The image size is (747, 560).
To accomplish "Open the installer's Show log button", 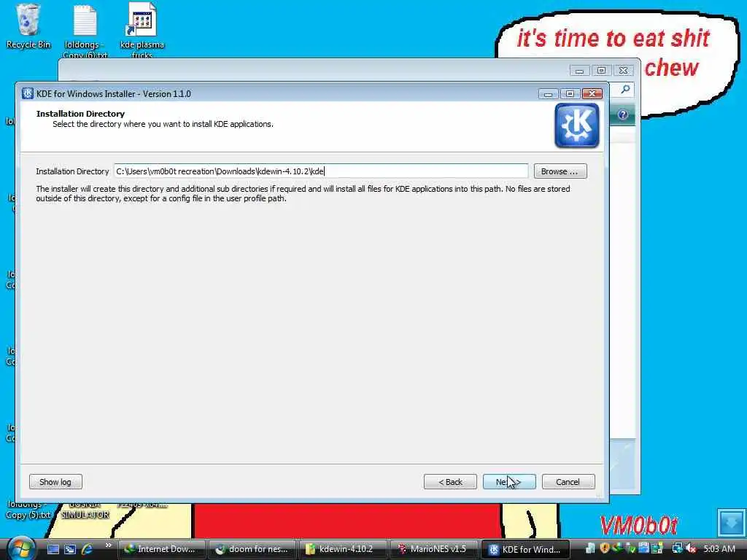I will [55, 481].
